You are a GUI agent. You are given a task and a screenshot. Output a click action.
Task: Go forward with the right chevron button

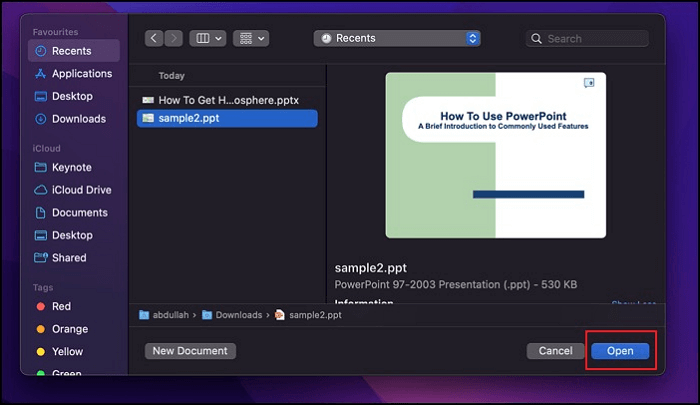[x=174, y=38]
